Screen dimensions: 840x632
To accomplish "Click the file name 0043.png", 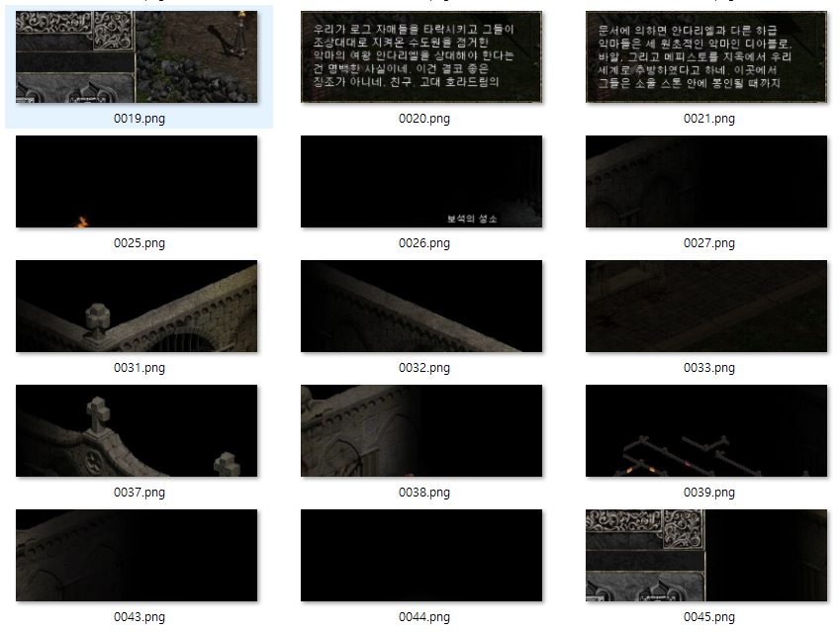I will click(x=140, y=617).
